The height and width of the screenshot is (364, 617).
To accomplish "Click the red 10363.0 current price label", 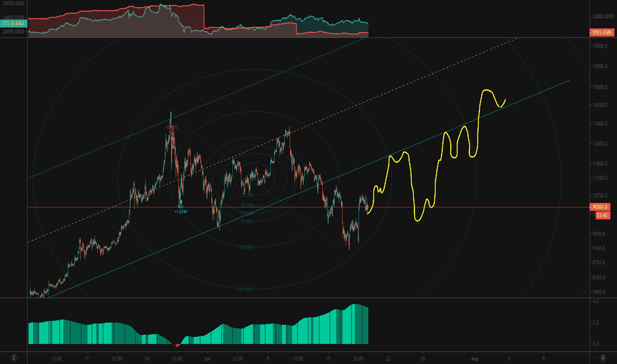I will [600, 207].
